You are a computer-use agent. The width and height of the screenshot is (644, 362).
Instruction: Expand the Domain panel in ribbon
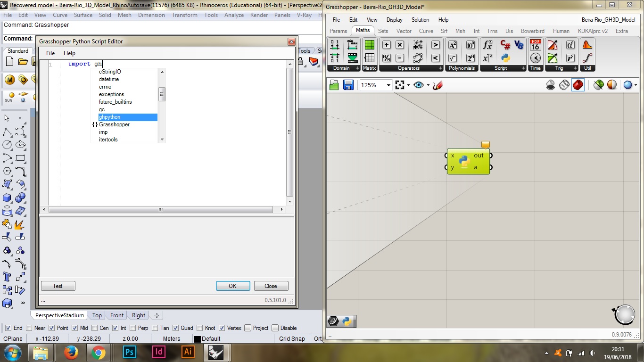click(x=357, y=68)
